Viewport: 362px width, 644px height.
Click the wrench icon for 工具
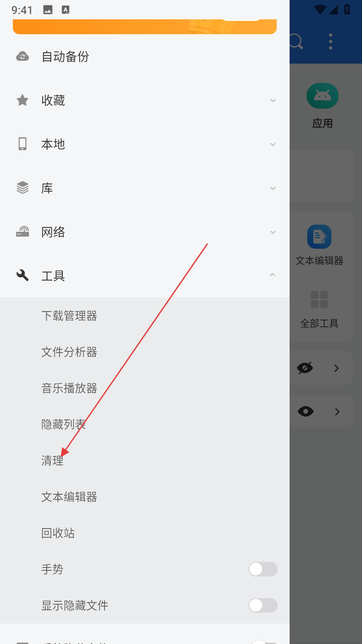[x=23, y=275]
